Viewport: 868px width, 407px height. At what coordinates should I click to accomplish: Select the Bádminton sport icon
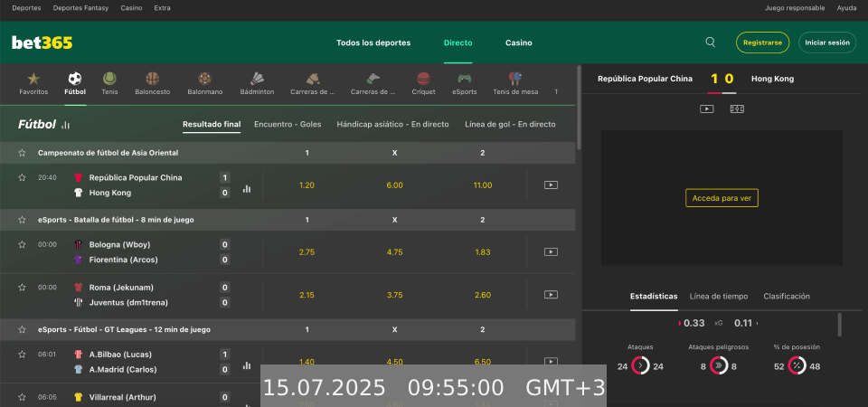point(257,79)
